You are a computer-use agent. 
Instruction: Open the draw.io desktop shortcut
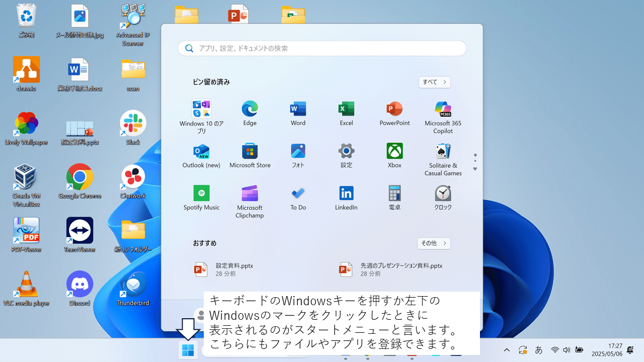click(26, 74)
